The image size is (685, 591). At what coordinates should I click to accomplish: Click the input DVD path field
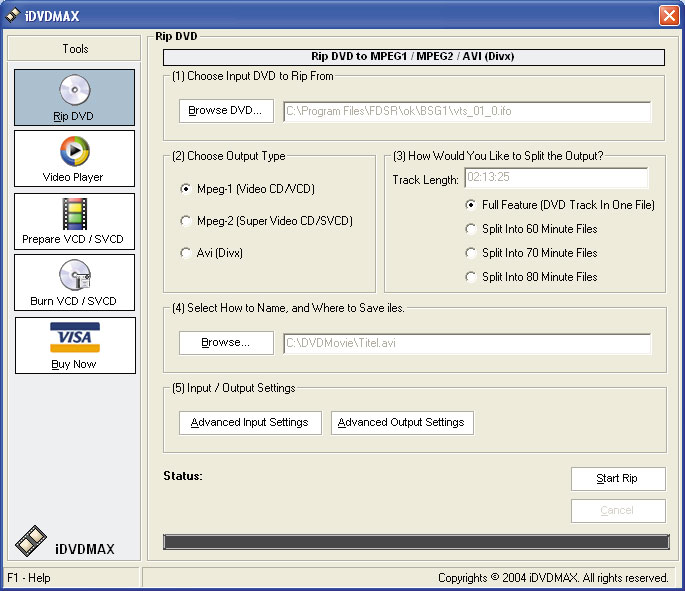point(467,111)
